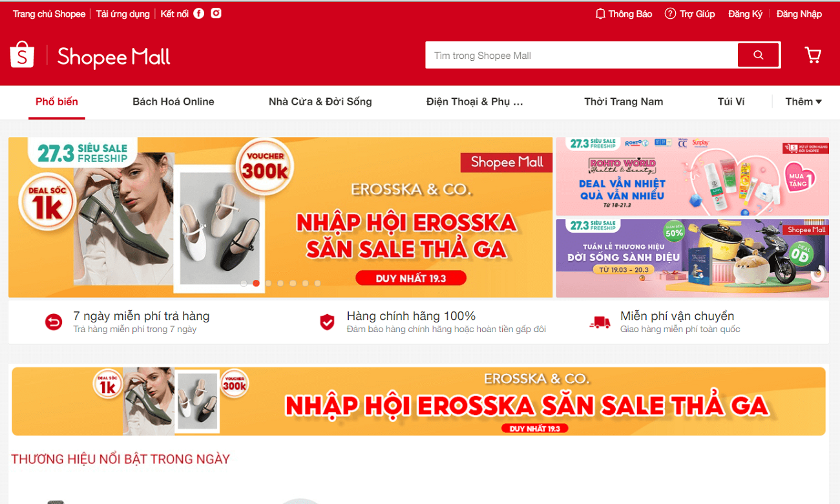Open the Nhà Cửa & Đời Sống tab
Image resolution: width=840 pixels, height=504 pixels.
pyautogui.click(x=320, y=101)
